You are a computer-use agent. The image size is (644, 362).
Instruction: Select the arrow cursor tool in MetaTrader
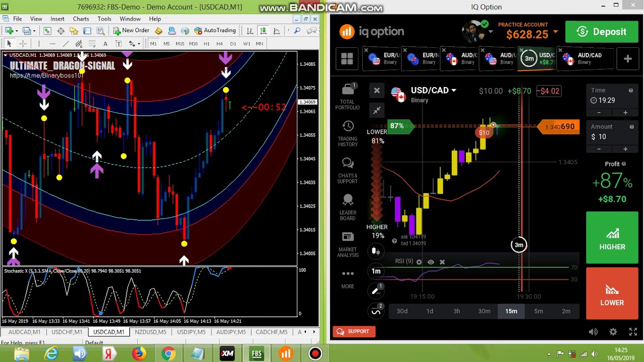coord(9,44)
